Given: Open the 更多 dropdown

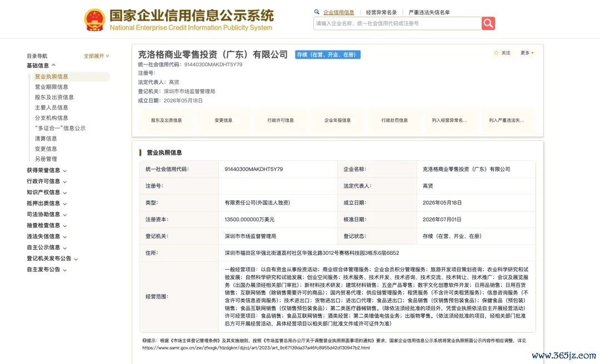Looking at the screenshot, I should click(x=527, y=53).
